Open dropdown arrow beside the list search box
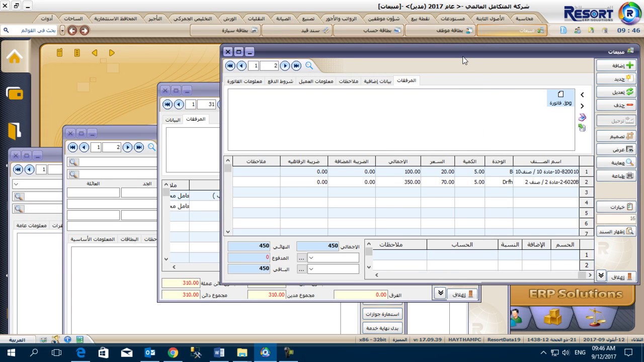Viewport: 644px width, 362px height. [62, 31]
